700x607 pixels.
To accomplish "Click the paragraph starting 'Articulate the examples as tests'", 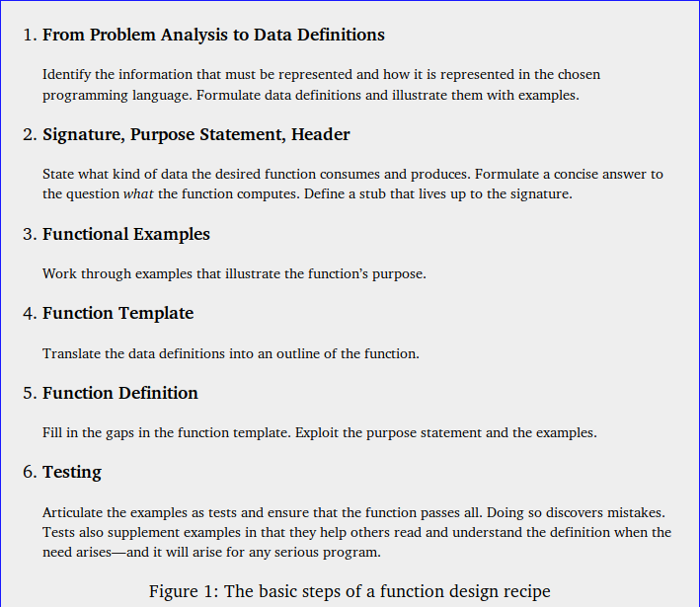I will tap(355, 532).
